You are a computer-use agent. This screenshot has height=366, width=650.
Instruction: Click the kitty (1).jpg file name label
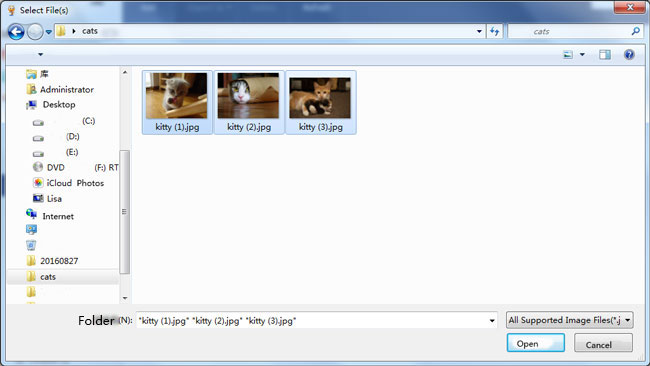click(177, 127)
